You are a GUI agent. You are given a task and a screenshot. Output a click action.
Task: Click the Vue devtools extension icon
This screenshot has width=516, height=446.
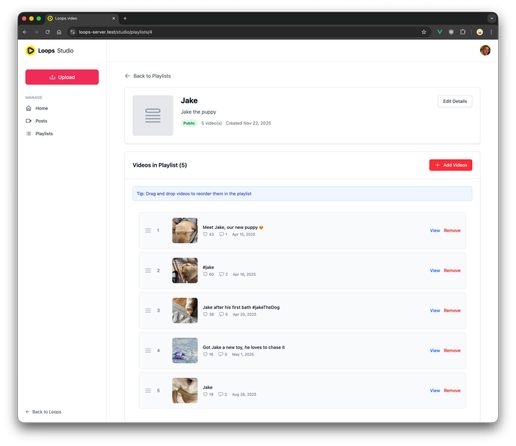pos(440,32)
